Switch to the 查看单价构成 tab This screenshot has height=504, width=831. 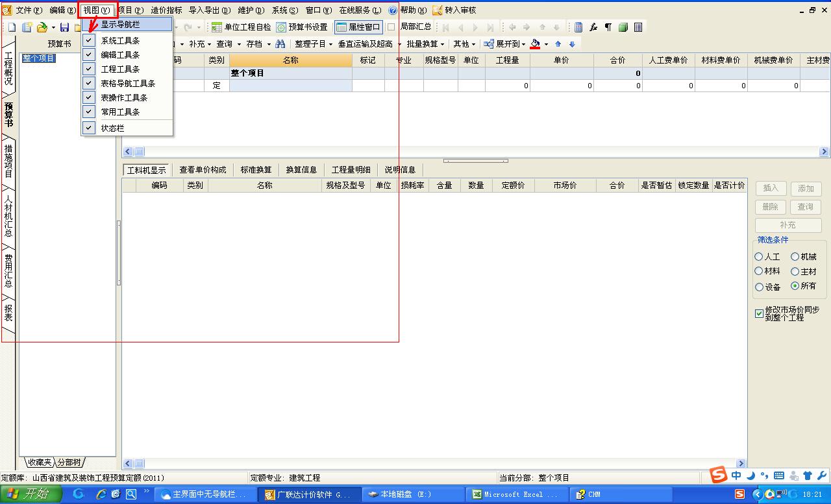click(203, 170)
